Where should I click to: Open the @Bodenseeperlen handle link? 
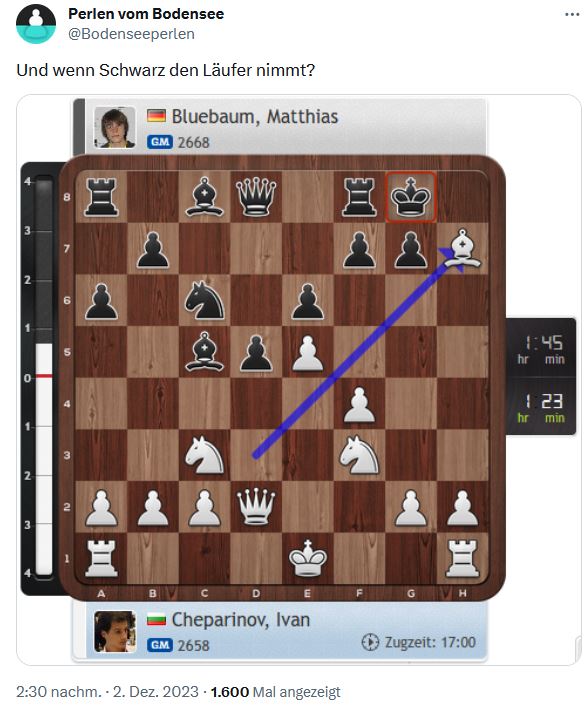pos(131,34)
